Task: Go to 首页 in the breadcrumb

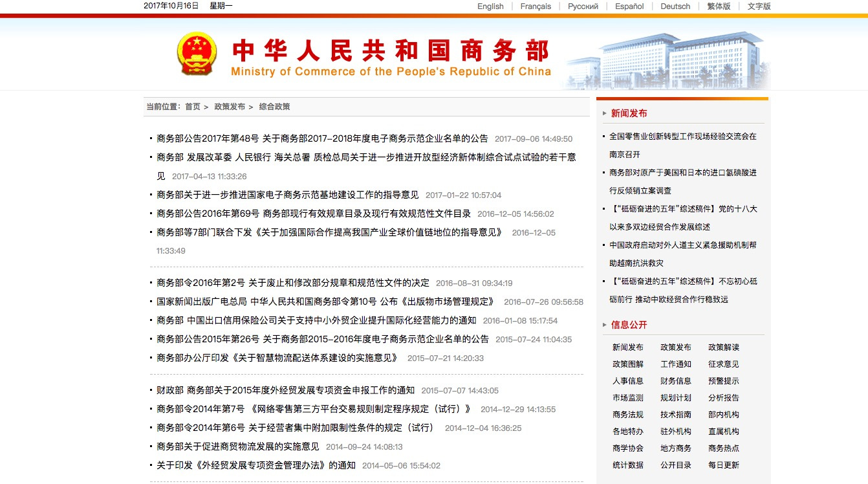Action: (193, 106)
